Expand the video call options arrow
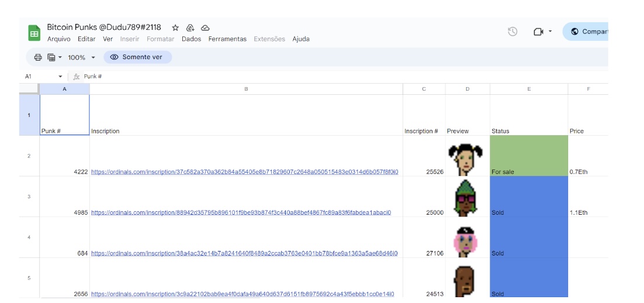The height and width of the screenshot is (303, 644). (x=550, y=32)
